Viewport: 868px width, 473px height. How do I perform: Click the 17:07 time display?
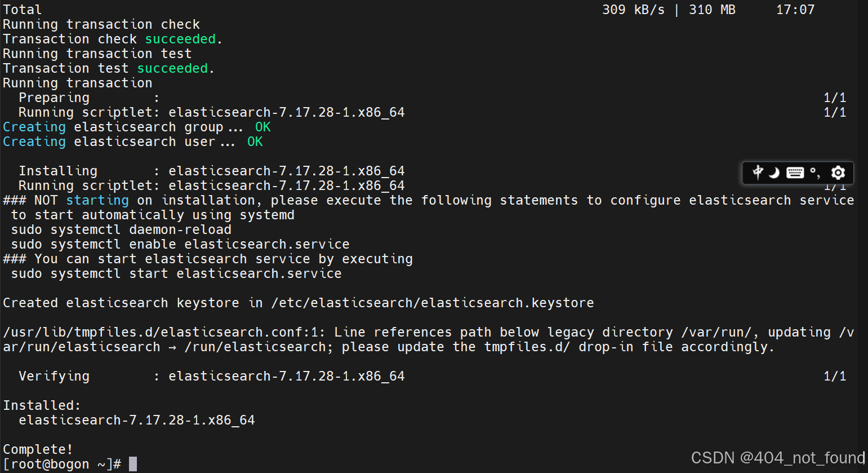click(x=795, y=9)
